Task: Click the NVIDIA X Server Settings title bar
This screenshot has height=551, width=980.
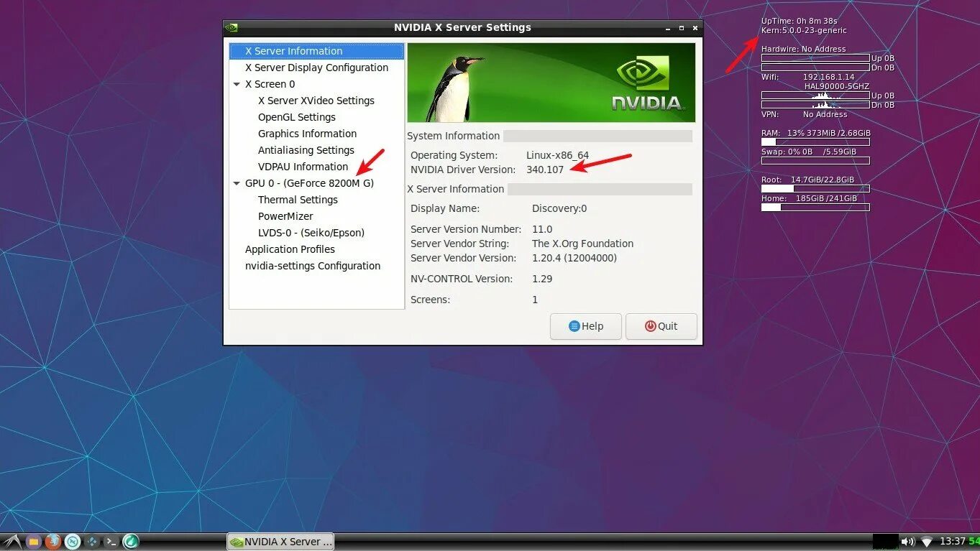Action: 462,28
